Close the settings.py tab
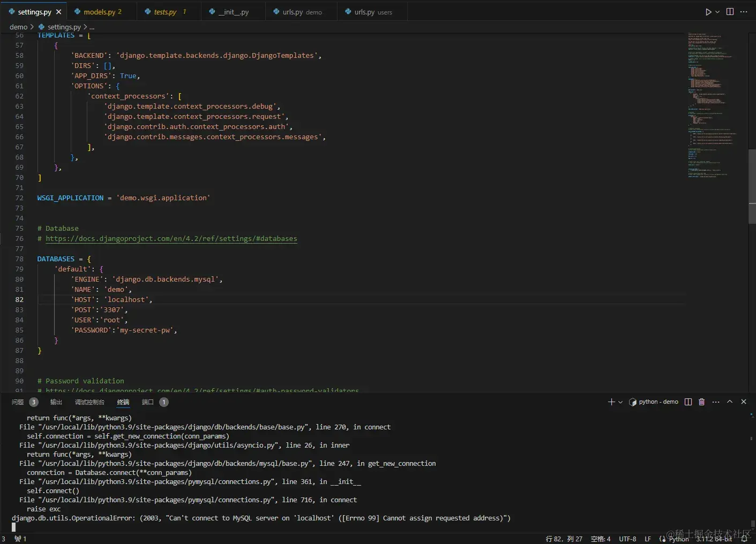Viewport: 756px width, 544px height. 58,12
